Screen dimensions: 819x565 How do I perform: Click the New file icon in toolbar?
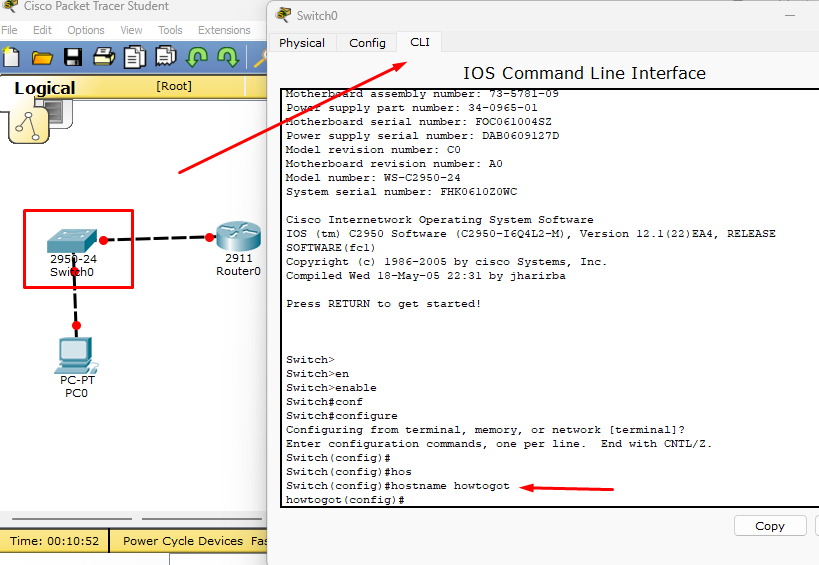point(11,57)
